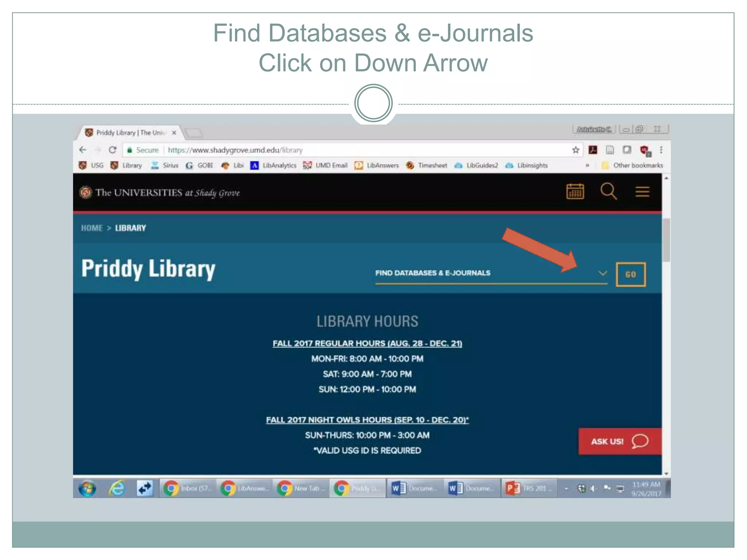Open the New Tab Chrome taskbar item
The height and width of the screenshot is (560, 747).
[x=302, y=489]
